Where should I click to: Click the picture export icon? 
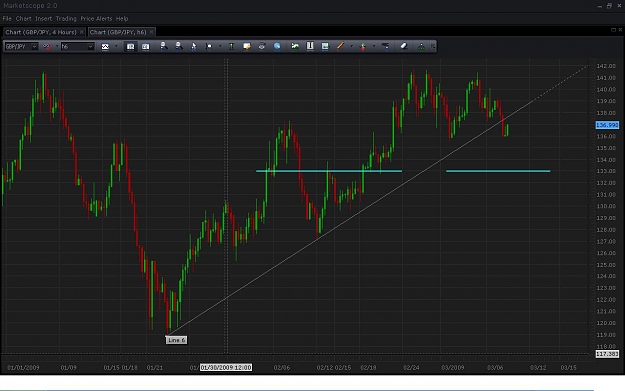tap(325, 46)
